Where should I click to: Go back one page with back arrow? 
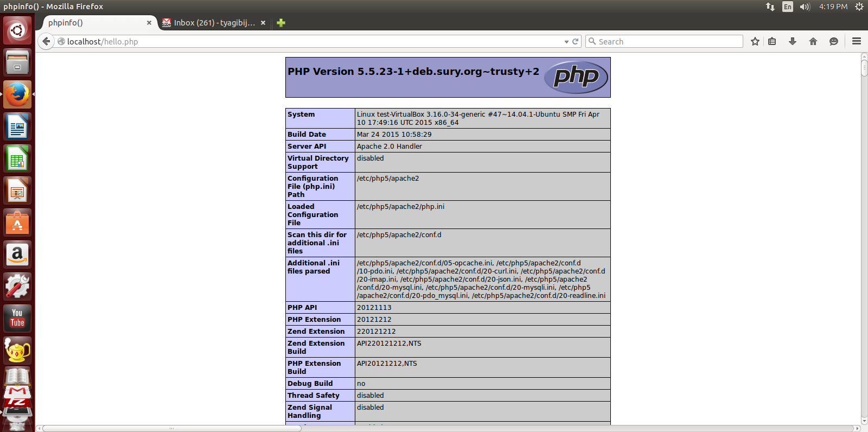[46, 41]
